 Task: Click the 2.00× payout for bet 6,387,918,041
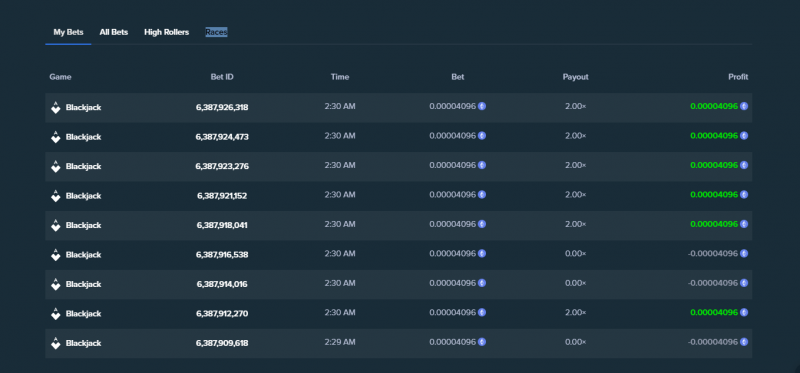[x=576, y=224]
